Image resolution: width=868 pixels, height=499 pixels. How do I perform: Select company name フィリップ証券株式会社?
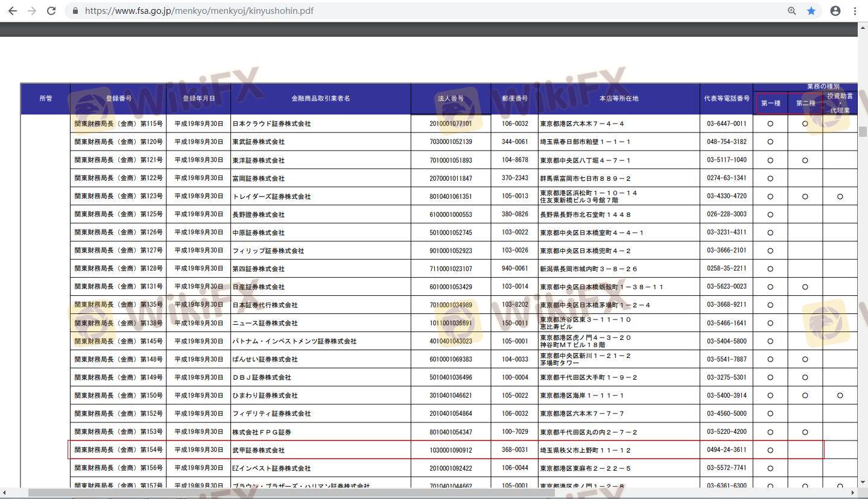(x=268, y=251)
